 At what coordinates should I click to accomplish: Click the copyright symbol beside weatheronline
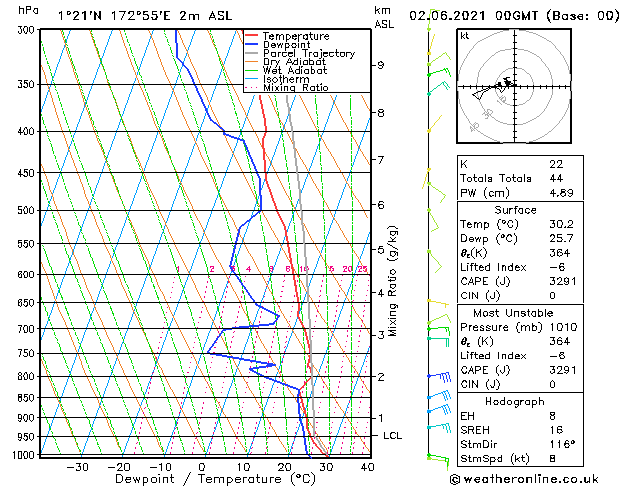pyautogui.click(x=458, y=478)
